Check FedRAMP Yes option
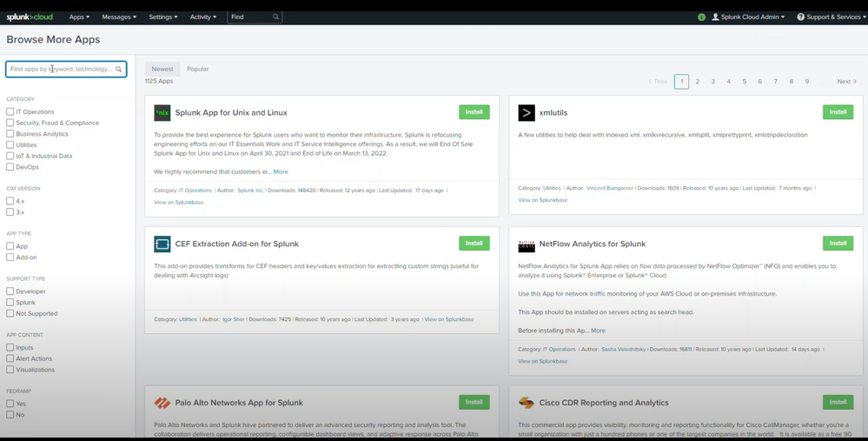Image resolution: width=868 pixels, height=441 pixels. pos(10,404)
